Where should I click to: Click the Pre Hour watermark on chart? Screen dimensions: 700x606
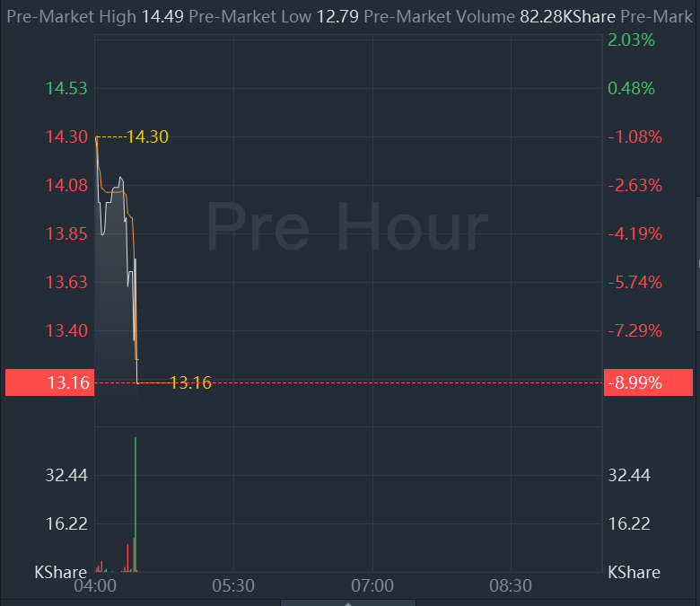[x=347, y=226]
